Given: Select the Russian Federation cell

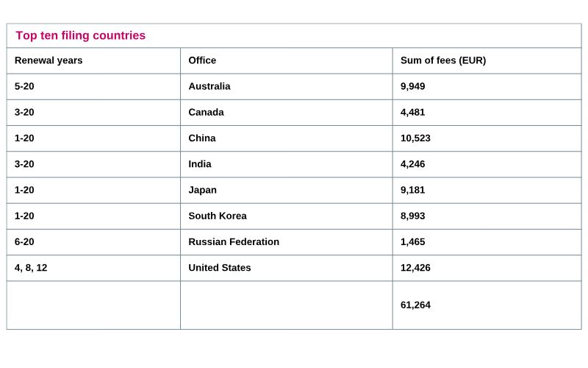Looking at the screenshot, I should [x=234, y=241].
